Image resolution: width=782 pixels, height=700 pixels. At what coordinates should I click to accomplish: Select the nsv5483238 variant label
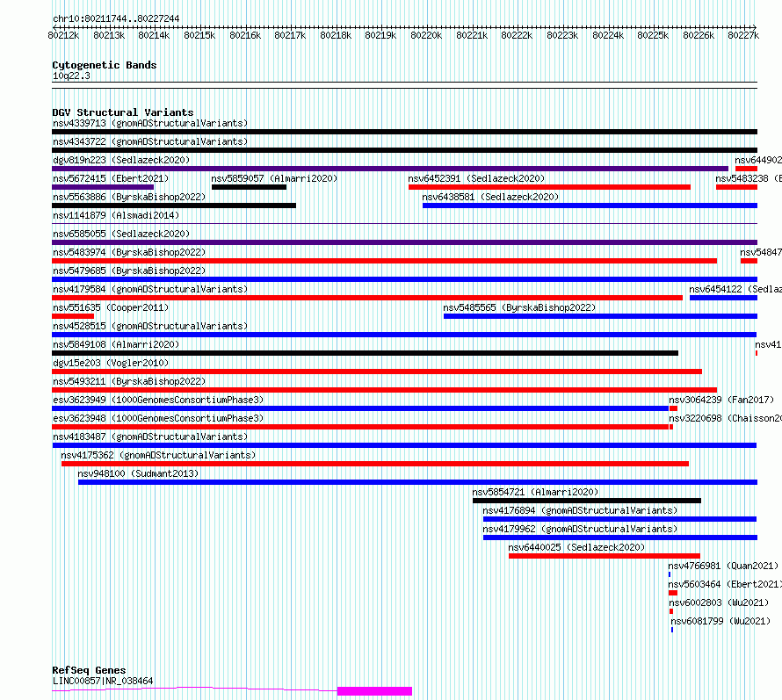point(748,178)
